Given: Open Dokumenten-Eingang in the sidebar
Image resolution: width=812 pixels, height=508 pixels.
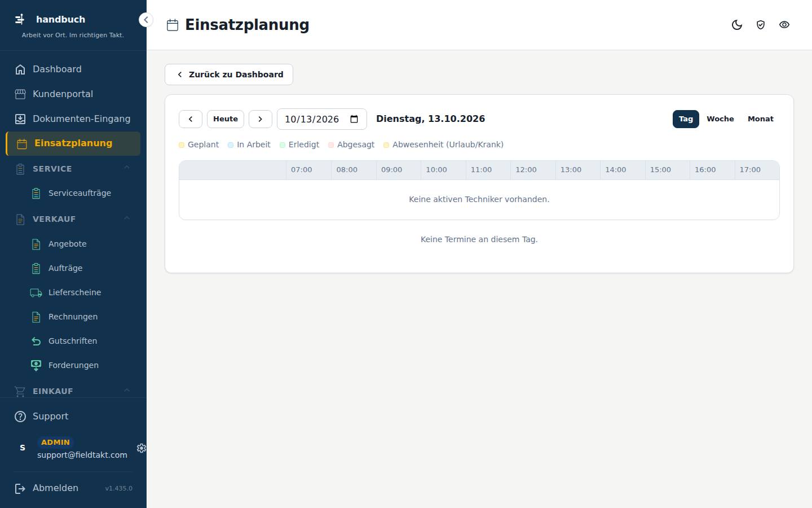Looking at the screenshot, I should tap(73, 119).
